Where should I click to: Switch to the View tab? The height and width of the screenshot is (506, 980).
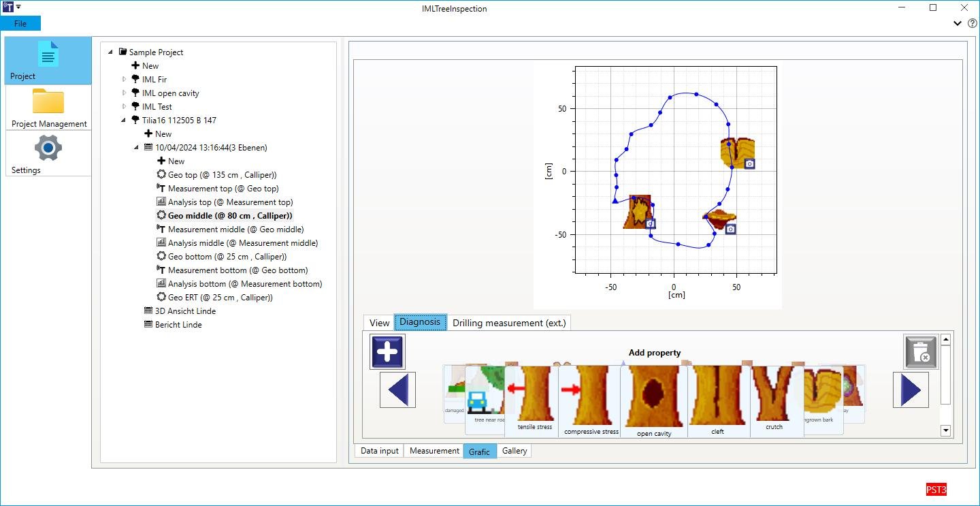(379, 323)
